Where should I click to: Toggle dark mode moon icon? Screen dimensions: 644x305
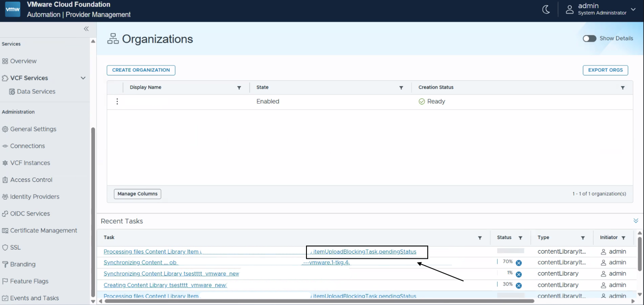pyautogui.click(x=546, y=10)
